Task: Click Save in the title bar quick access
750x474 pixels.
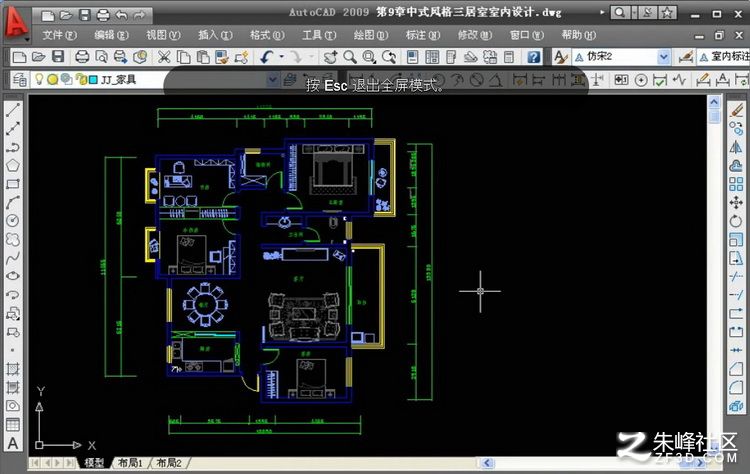Action: [85, 15]
